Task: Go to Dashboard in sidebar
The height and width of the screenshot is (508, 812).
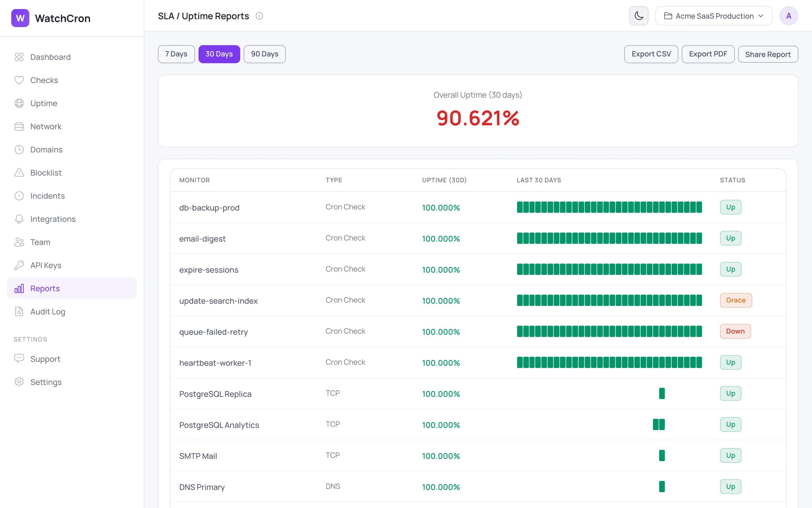Action: [x=72, y=57]
